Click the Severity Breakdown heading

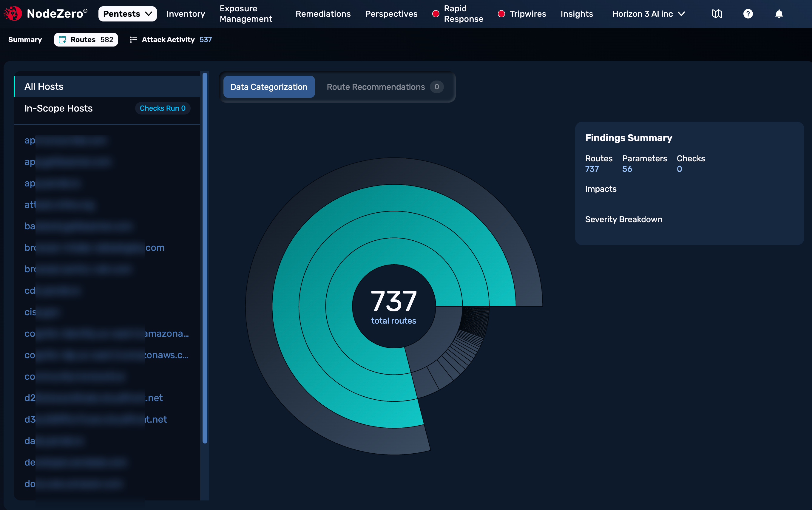pyautogui.click(x=623, y=219)
